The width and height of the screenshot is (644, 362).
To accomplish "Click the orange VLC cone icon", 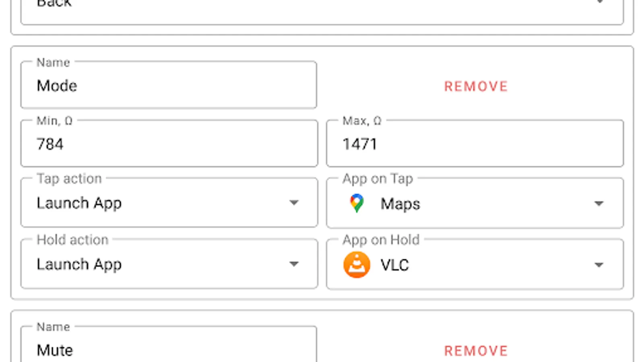I will point(357,265).
